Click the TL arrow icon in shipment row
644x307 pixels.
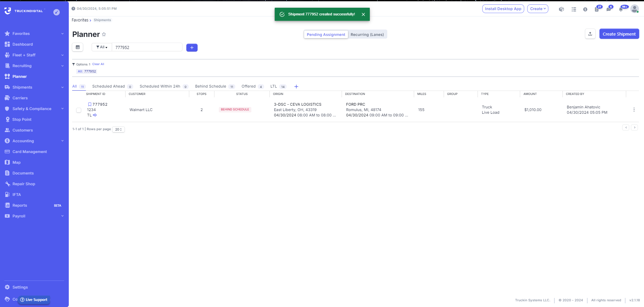(x=95, y=115)
